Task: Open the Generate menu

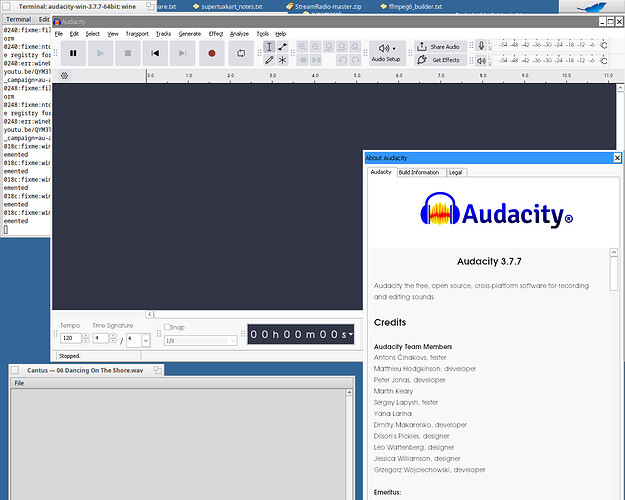Action: click(x=190, y=34)
